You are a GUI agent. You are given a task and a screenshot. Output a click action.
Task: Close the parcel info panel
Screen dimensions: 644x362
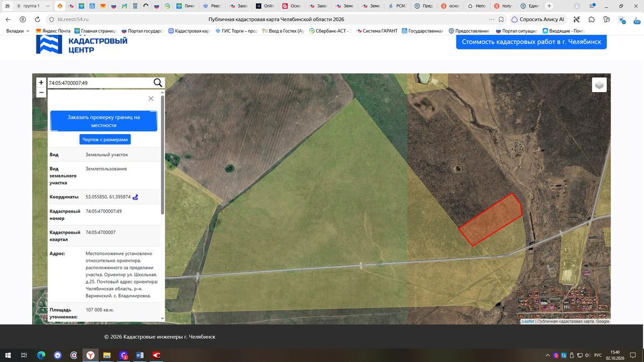tap(151, 99)
